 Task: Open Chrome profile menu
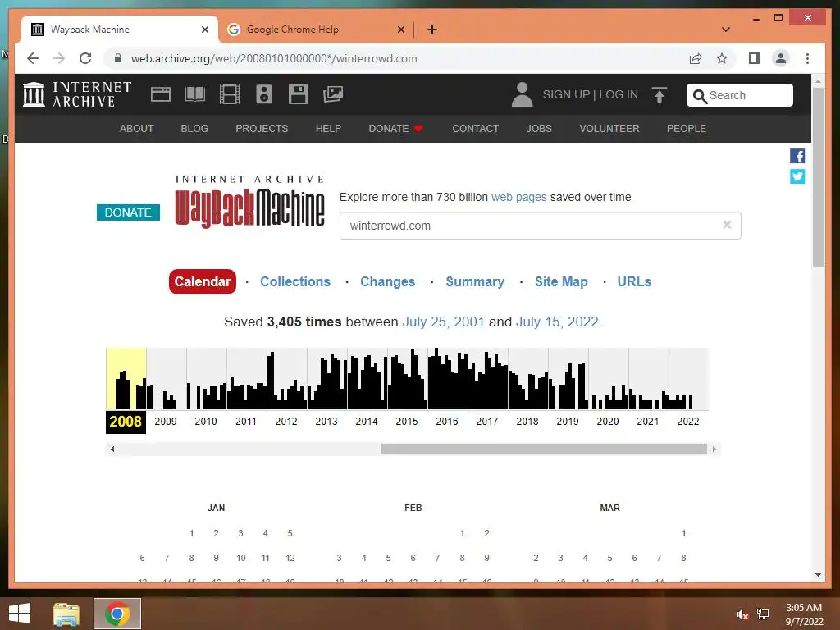point(781,58)
